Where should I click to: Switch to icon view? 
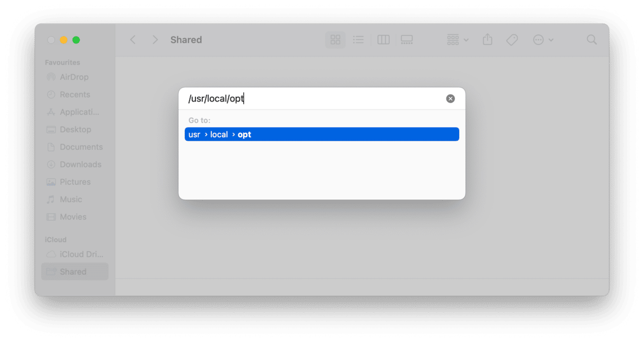pyautogui.click(x=335, y=40)
